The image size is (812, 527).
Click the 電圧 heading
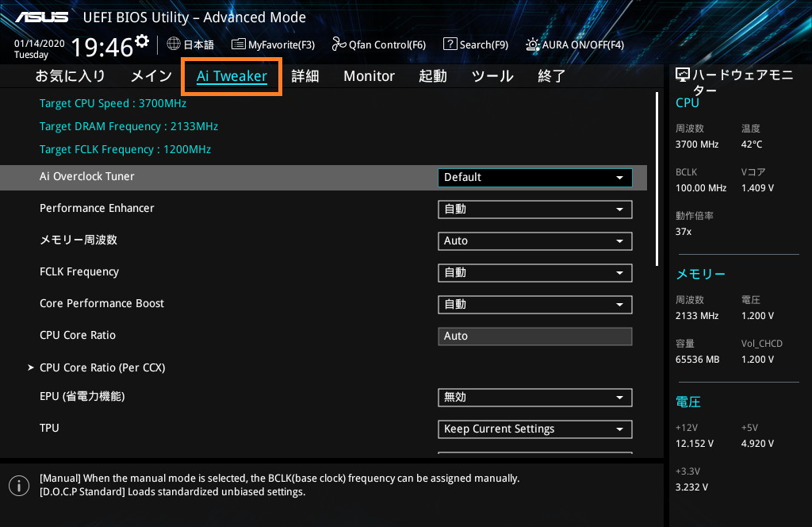point(688,402)
